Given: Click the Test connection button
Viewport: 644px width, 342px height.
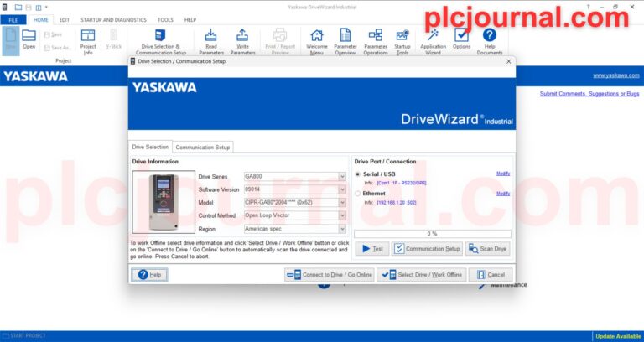Looking at the screenshot, I should (372, 249).
